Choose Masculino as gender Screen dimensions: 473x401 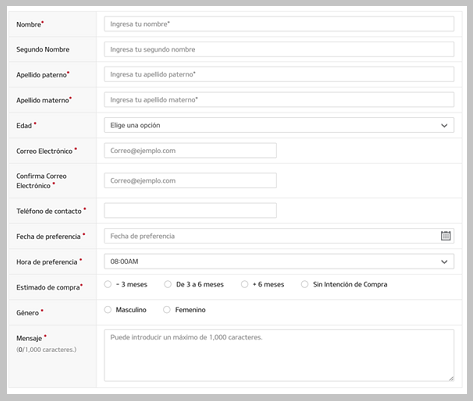[x=108, y=310]
